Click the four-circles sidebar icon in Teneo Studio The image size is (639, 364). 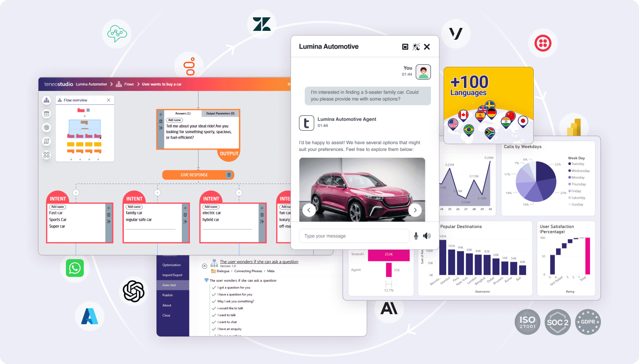point(47,155)
